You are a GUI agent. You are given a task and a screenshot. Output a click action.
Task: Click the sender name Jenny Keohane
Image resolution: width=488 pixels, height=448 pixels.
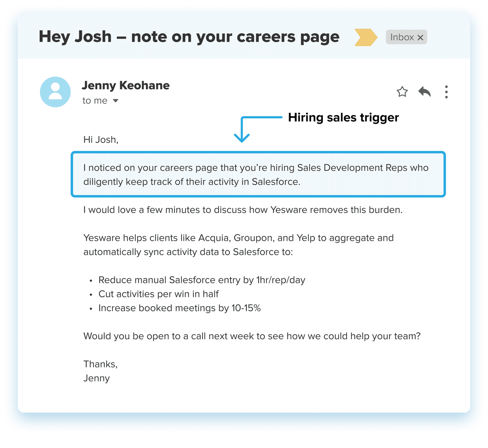point(125,85)
